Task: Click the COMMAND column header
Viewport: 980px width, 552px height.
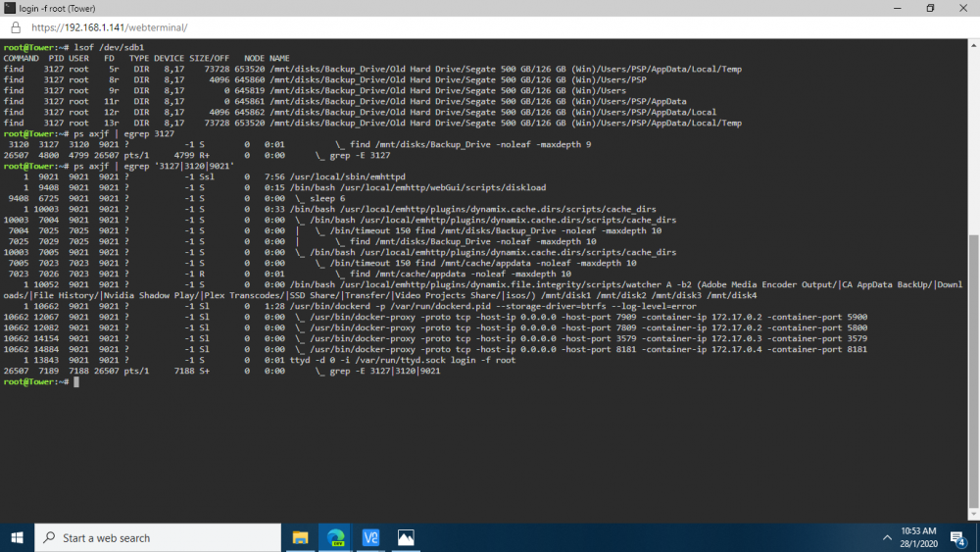Action: [22, 58]
